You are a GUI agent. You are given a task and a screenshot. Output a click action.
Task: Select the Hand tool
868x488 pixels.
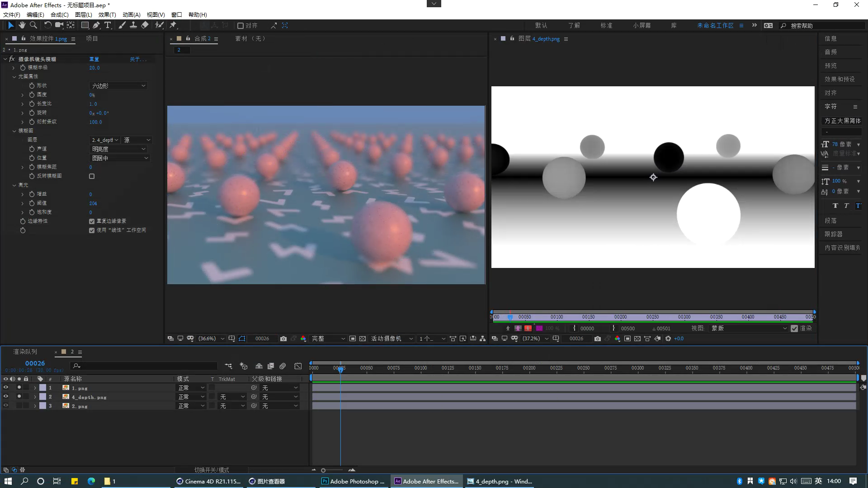22,25
